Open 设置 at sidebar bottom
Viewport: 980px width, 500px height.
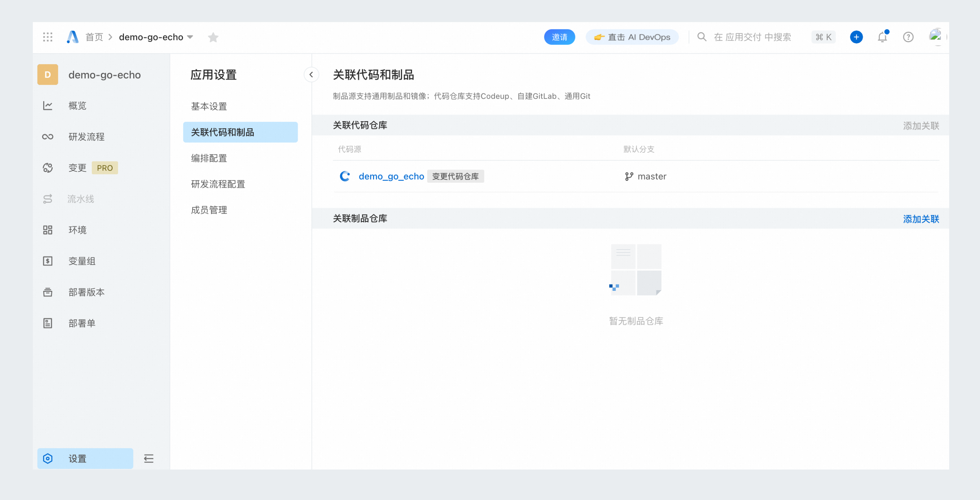[85, 459]
